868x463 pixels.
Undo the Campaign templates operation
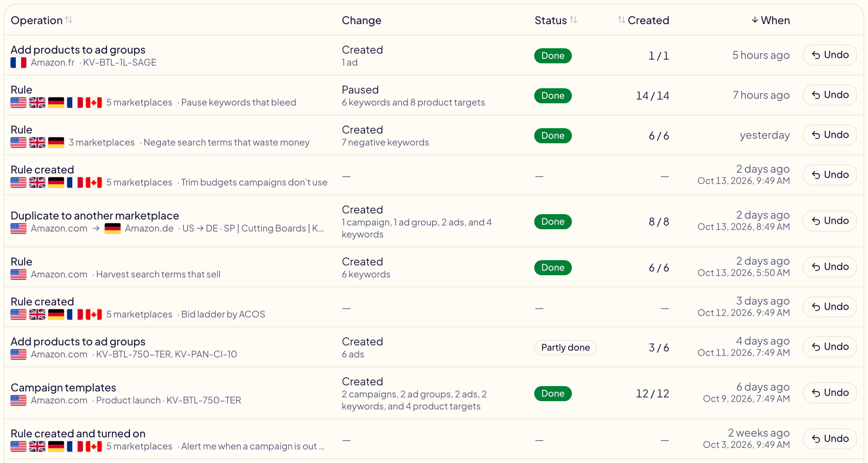click(x=830, y=393)
